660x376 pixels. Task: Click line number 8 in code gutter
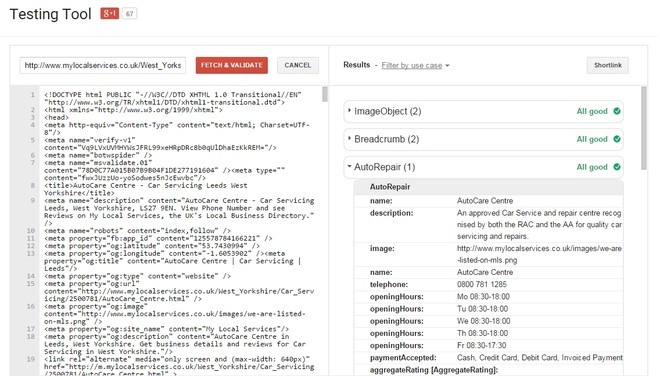[32, 185]
